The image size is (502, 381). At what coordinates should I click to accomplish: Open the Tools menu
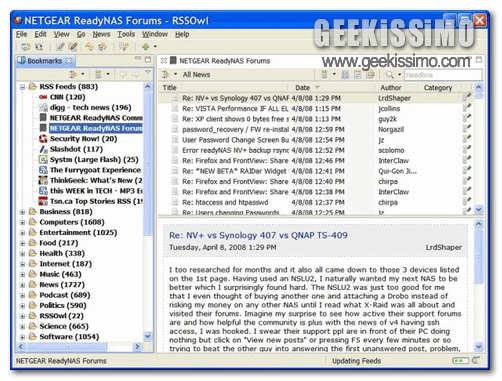point(126,34)
